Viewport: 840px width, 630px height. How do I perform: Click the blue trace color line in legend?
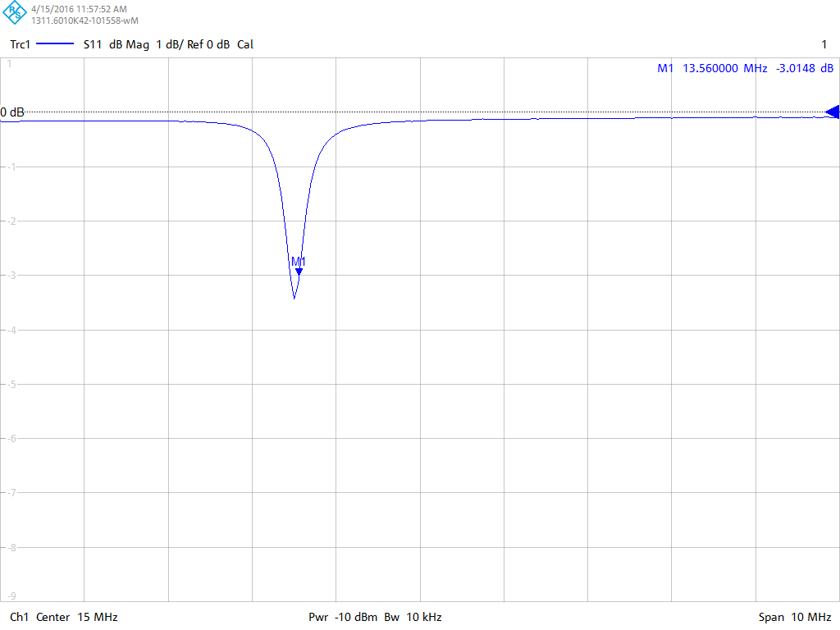point(55,44)
